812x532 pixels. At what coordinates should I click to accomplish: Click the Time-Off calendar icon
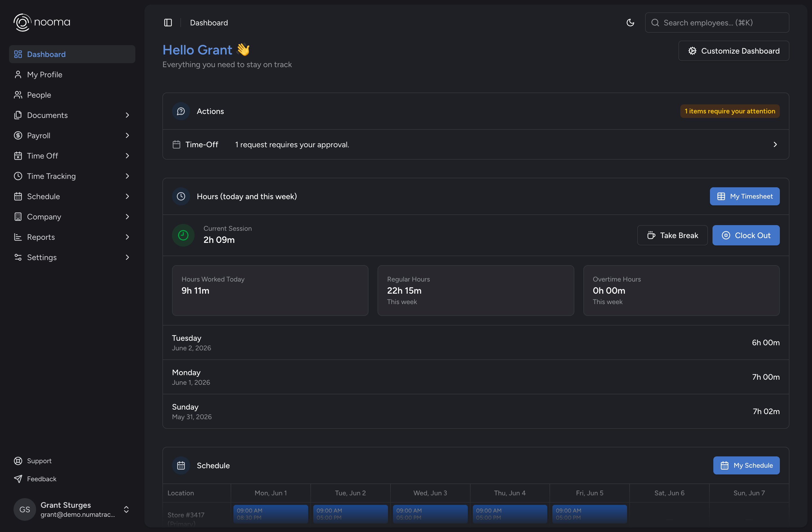[176, 144]
